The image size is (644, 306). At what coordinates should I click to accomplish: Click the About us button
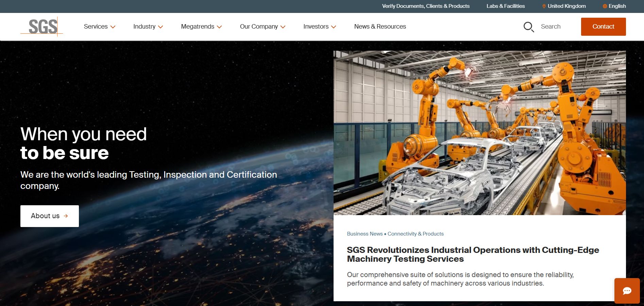(x=50, y=216)
